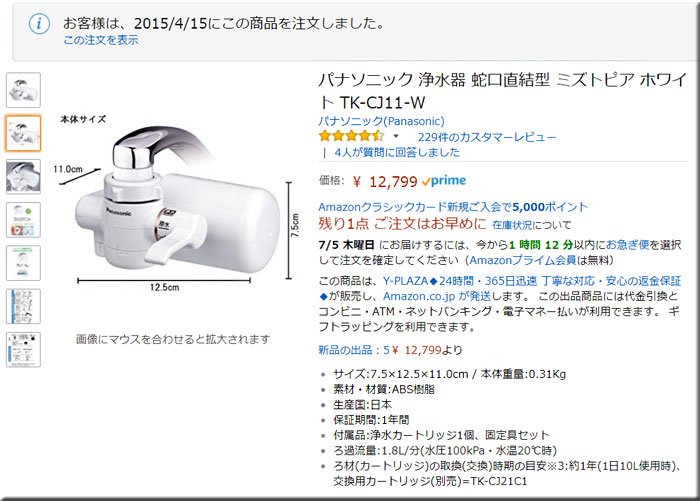The image size is (700, 501).
Task: Click the blue info icon in order notice
Action: pyautogui.click(x=39, y=23)
